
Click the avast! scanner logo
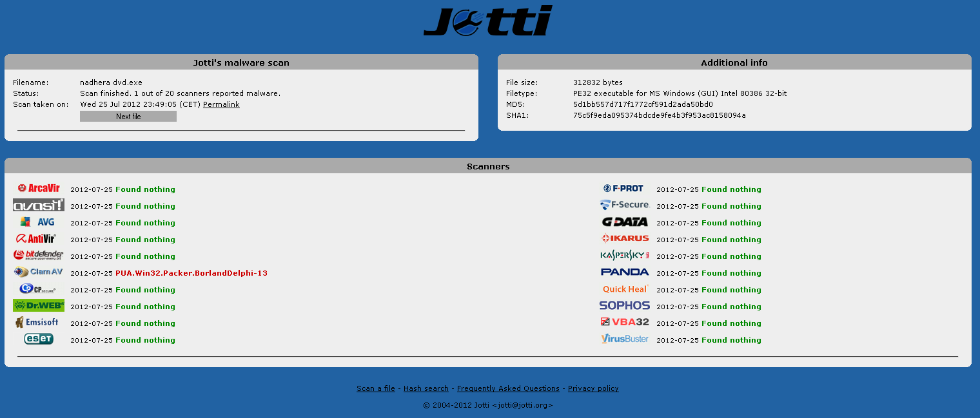point(39,205)
